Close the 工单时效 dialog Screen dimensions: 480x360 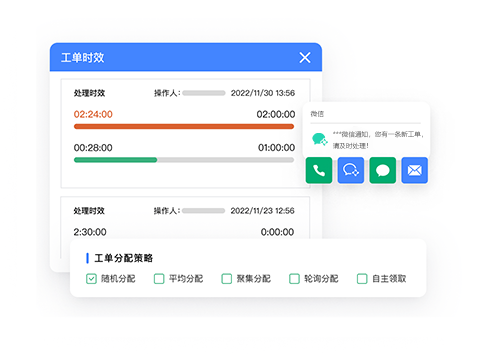pos(305,57)
